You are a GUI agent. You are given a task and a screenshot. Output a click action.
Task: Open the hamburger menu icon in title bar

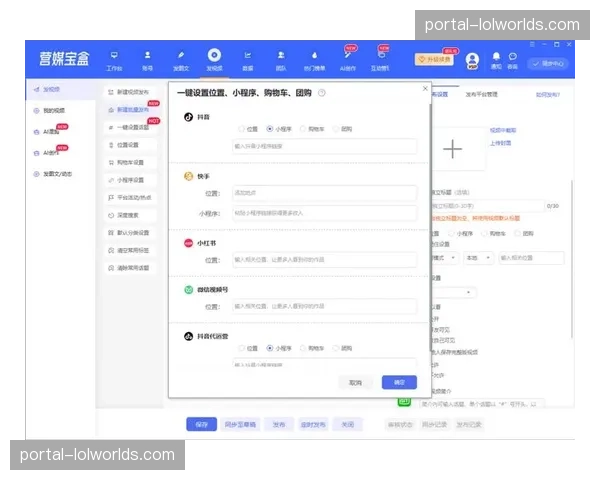click(x=532, y=44)
